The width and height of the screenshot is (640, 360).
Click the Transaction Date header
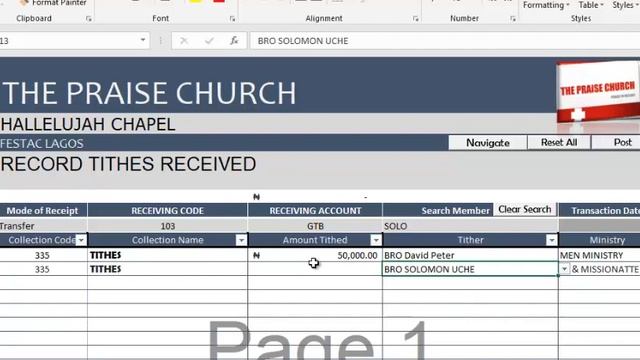coord(599,211)
